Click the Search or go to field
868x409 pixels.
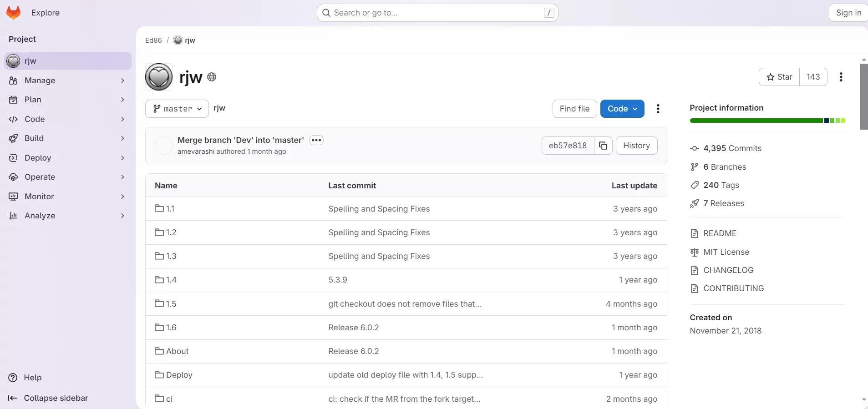(437, 13)
